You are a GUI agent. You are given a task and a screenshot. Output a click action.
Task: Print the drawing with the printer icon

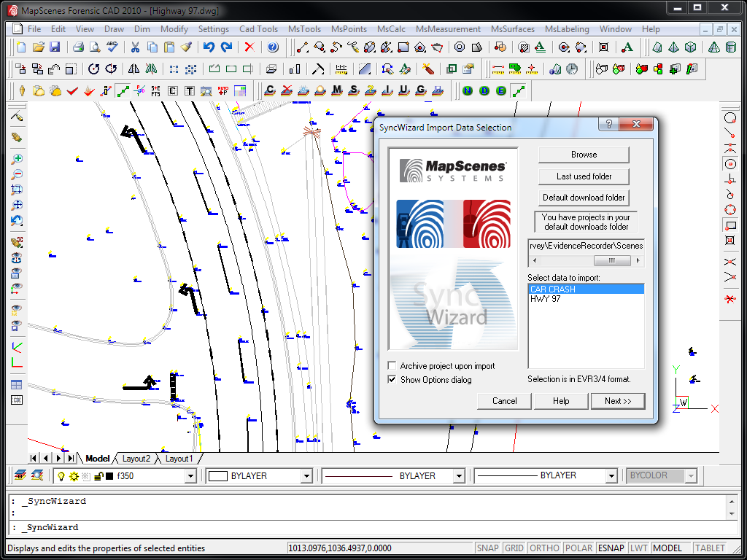pyautogui.click(x=79, y=47)
